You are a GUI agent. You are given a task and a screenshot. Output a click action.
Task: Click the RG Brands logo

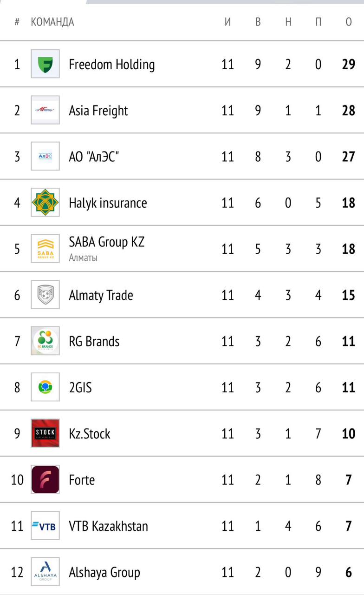coord(45,341)
